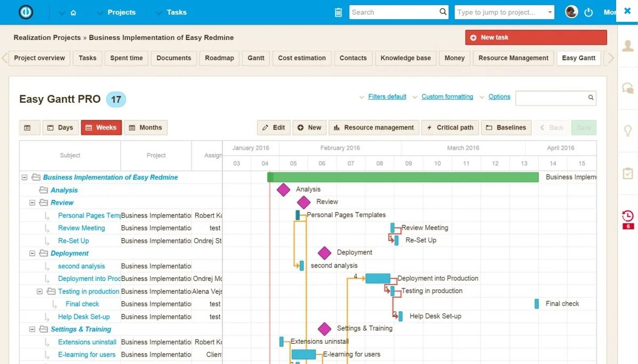Image resolution: width=638 pixels, height=364 pixels.
Task: Open the user profile sidebar icon
Action: [x=628, y=45]
